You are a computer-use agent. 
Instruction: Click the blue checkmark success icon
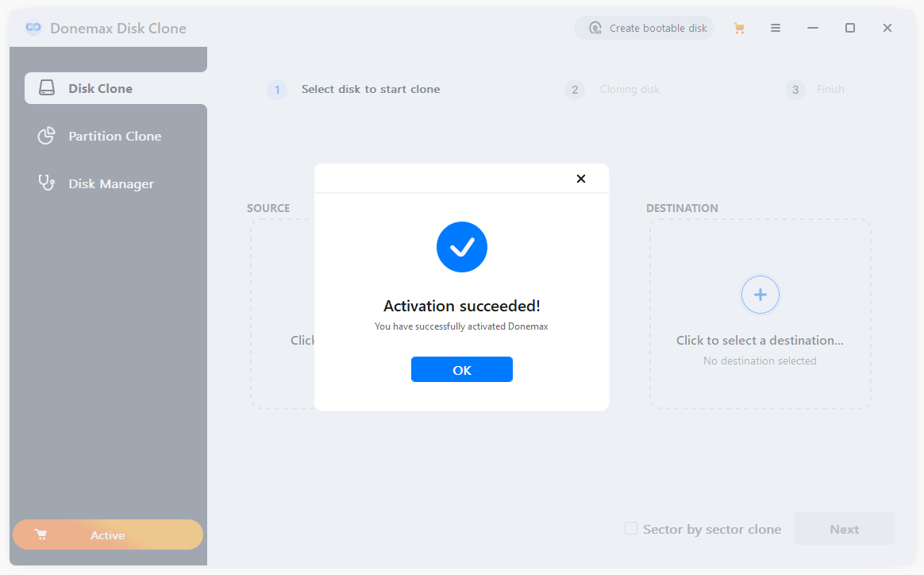461,246
